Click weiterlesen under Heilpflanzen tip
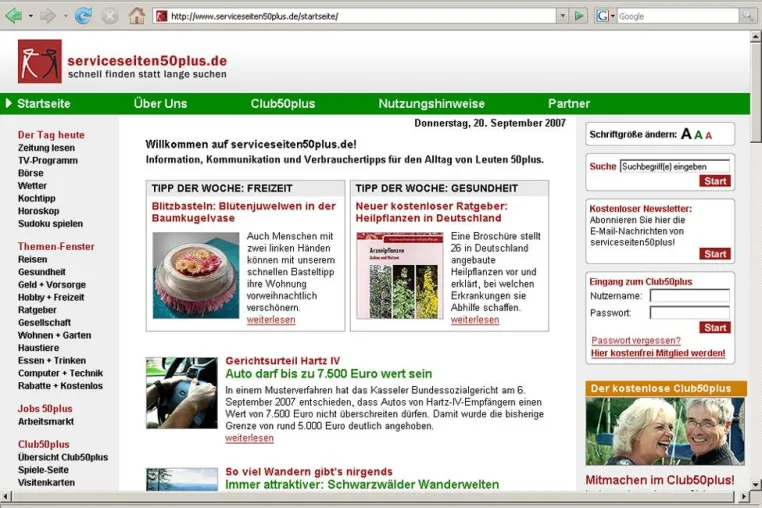 475,320
